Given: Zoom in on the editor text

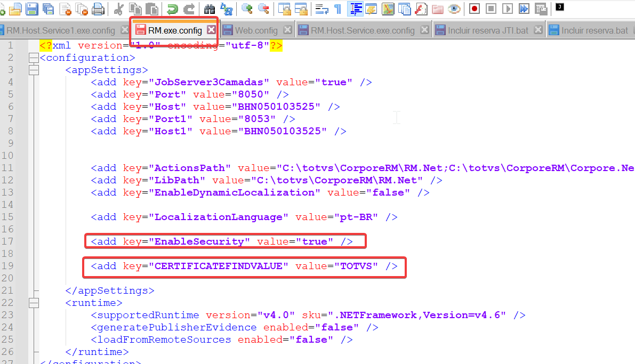Looking at the screenshot, I should [247, 9].
